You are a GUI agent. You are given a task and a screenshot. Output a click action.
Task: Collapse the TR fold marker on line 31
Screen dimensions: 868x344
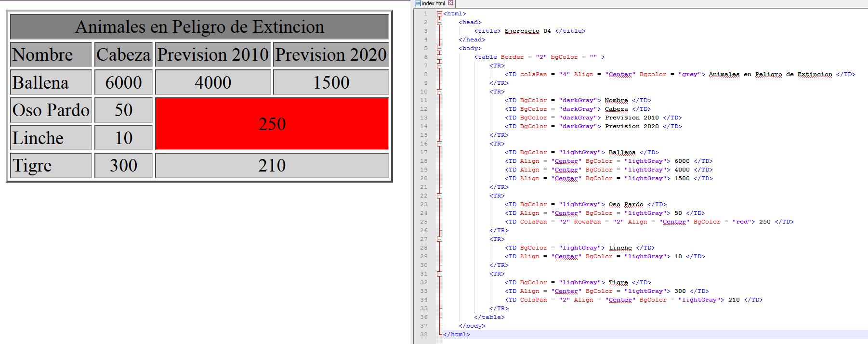click(439, 274)
